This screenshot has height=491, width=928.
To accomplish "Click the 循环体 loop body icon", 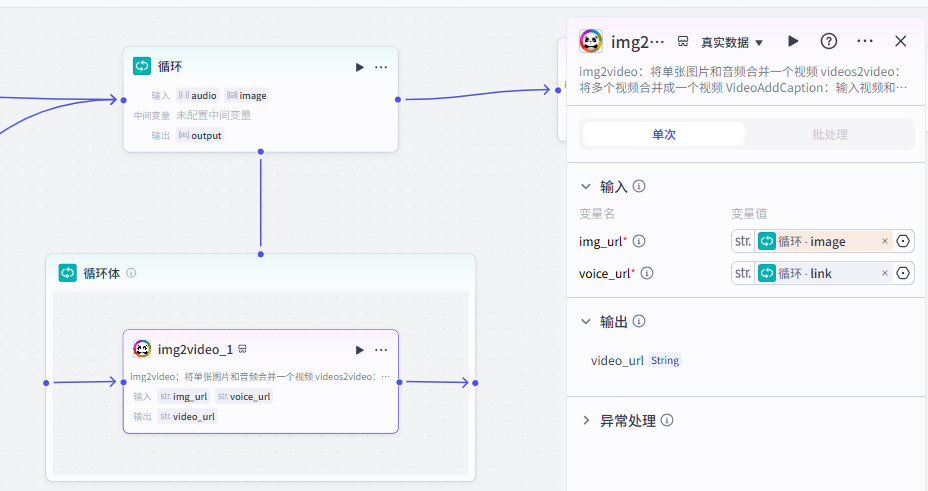I will tap(67, 273).
